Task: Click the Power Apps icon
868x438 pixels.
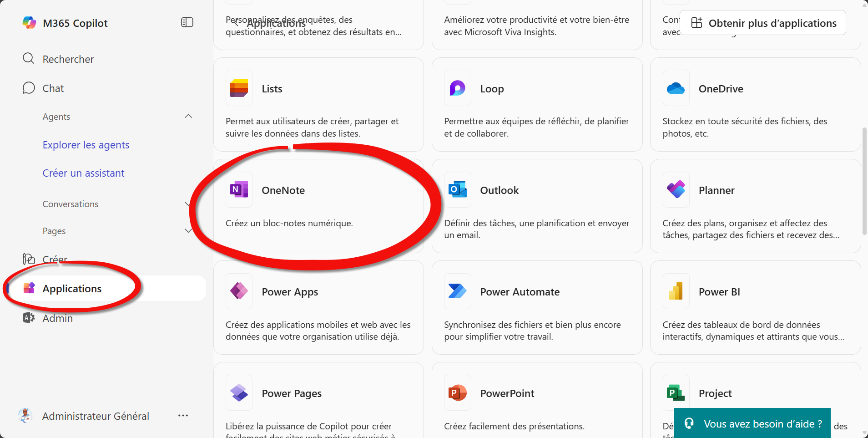Action: tap(239, 291)
